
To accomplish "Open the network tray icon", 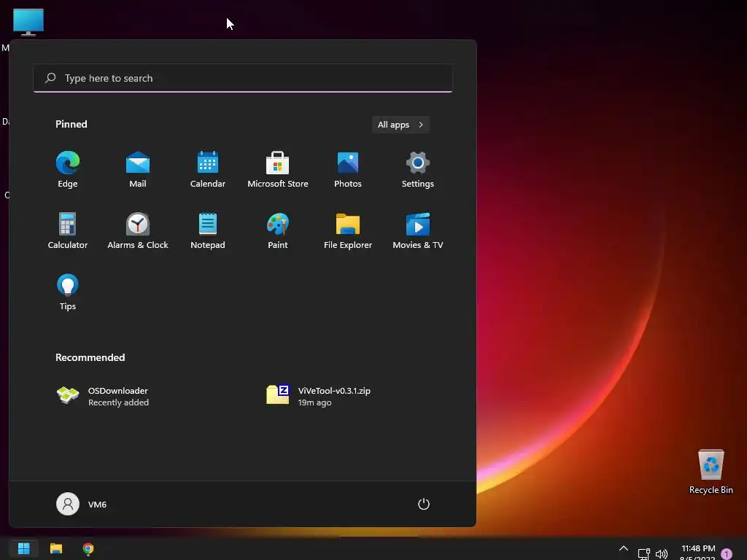I will click(644, 554).
